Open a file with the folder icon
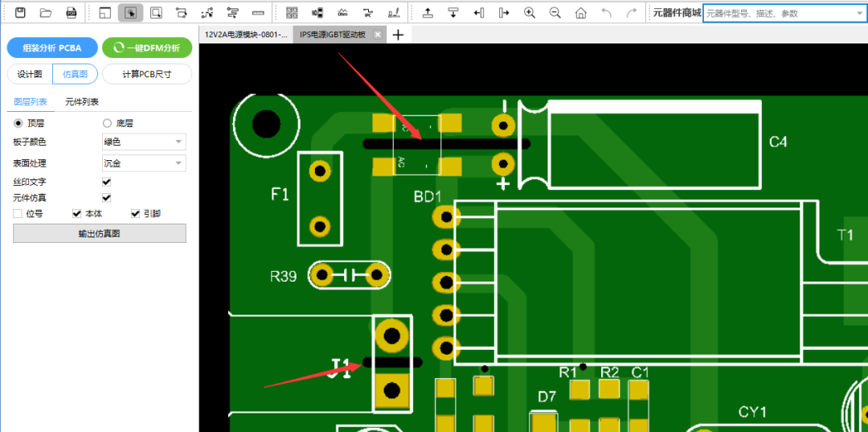Viewport: 868px width, 432px height. point(46,13)
